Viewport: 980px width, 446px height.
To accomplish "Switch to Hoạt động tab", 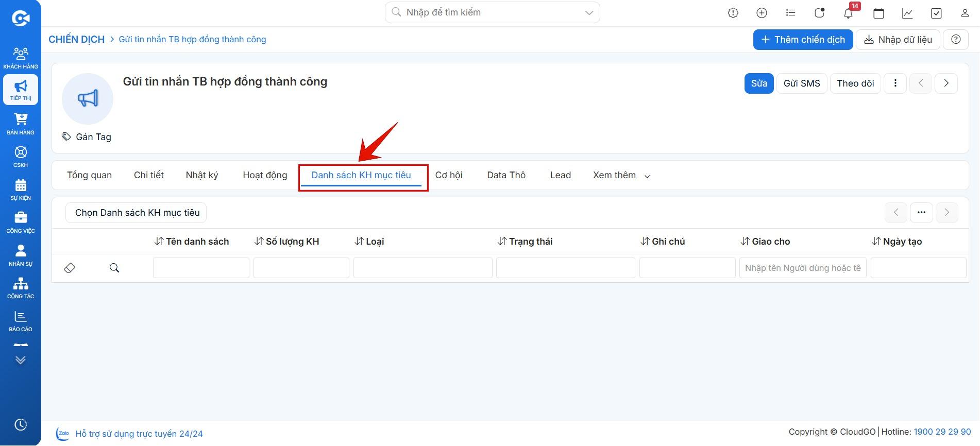I will 265,175.
